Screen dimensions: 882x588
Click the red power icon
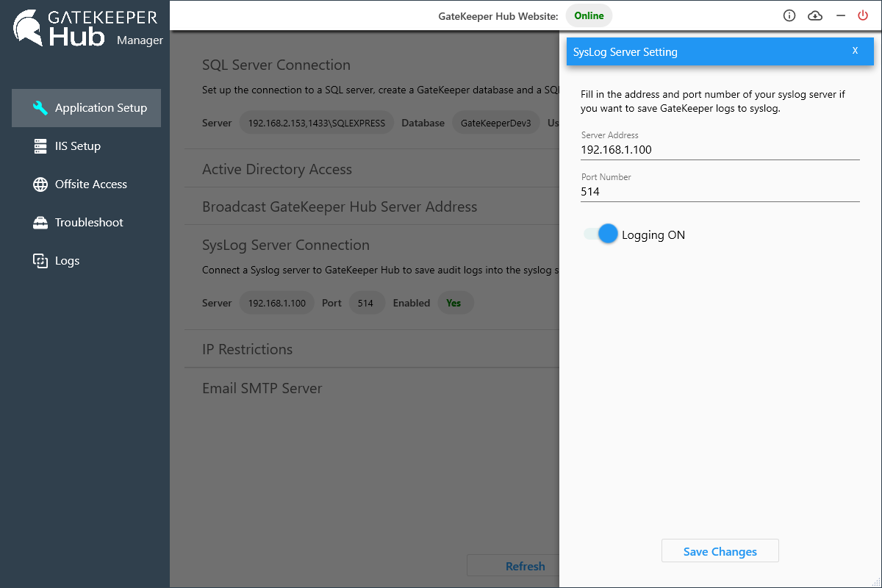[x=863, y=15]
